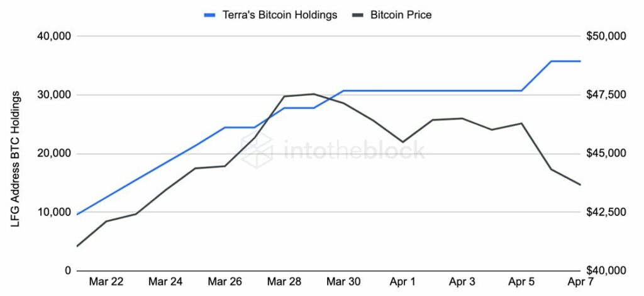Click the intotheblock watermark text
Image resolution: width=644 pixels, height=296 pixels.
pos(354,150)
